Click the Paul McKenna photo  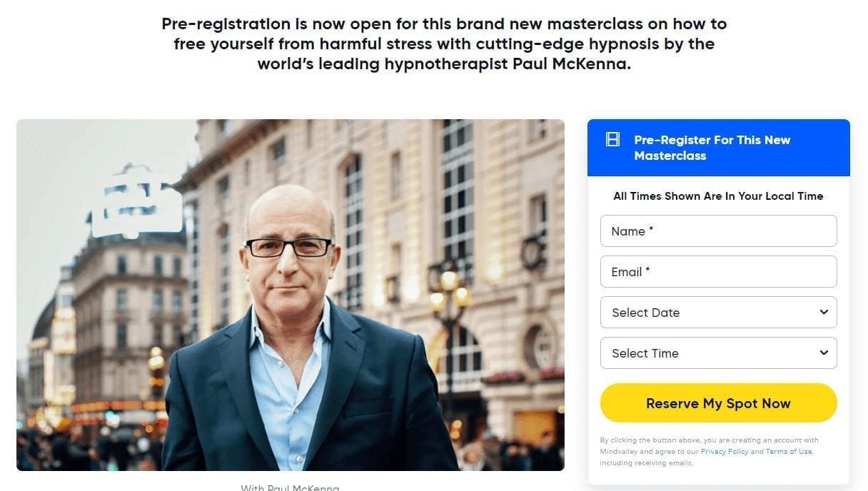coord(291,295)
